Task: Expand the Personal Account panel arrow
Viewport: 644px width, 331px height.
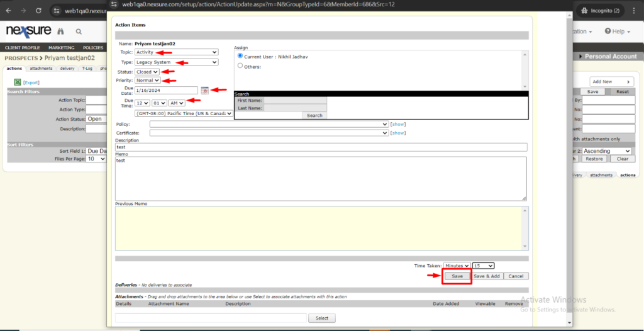Action: (580, 57)
